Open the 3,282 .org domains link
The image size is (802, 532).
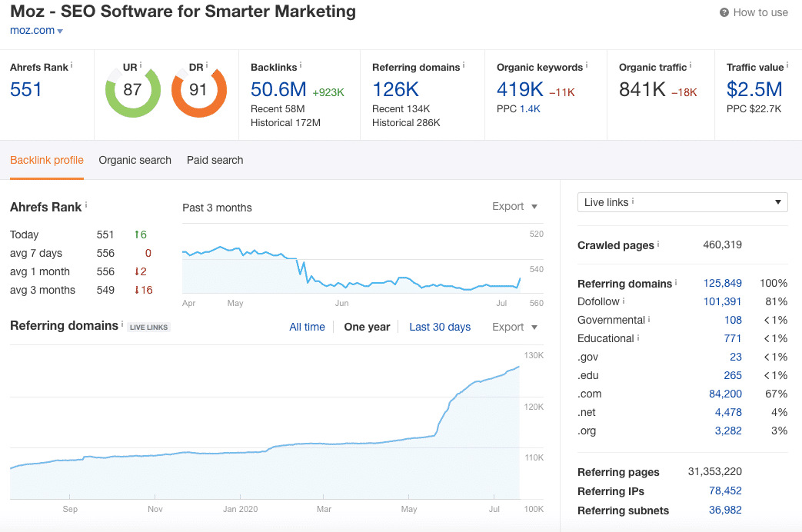(x=728, y=431)
